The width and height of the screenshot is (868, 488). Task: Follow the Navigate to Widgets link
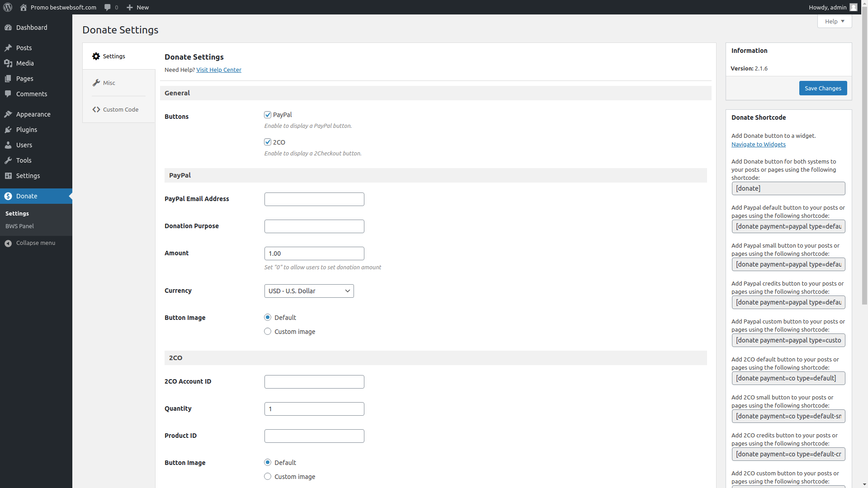click(759, 144)
